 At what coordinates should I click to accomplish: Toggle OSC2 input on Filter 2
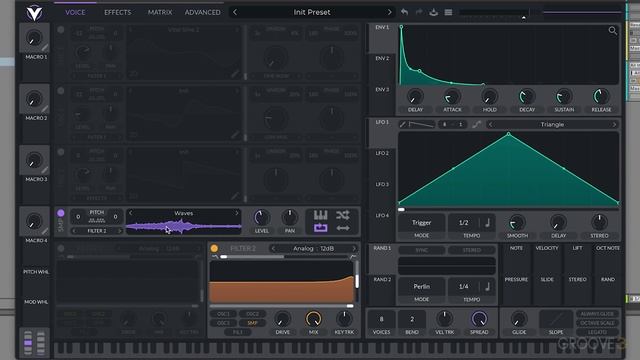[252, 314]
